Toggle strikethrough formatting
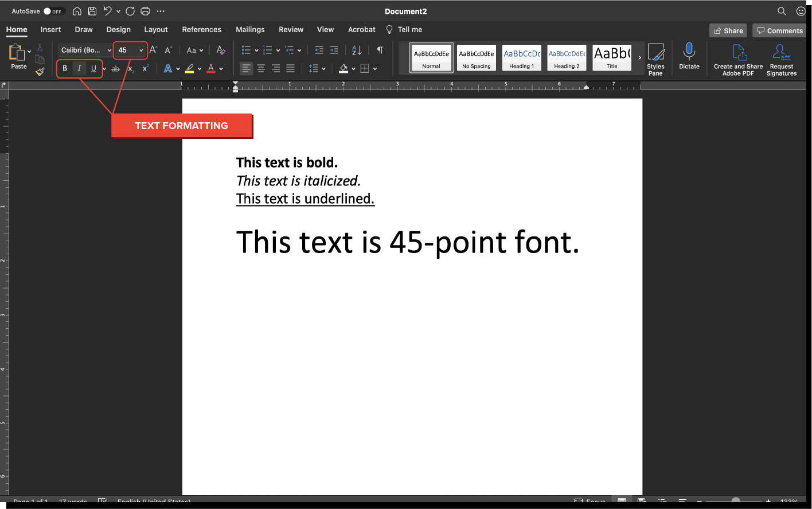This screenshot has width=812, height=509. click(x=116, y=69)
